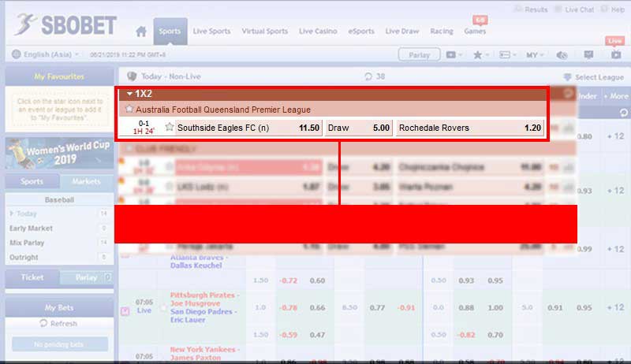The height and width of the screenshot is (364, 631).
Task: Open the Women's World Cup 2019 banner
Action: coord(60,154)
